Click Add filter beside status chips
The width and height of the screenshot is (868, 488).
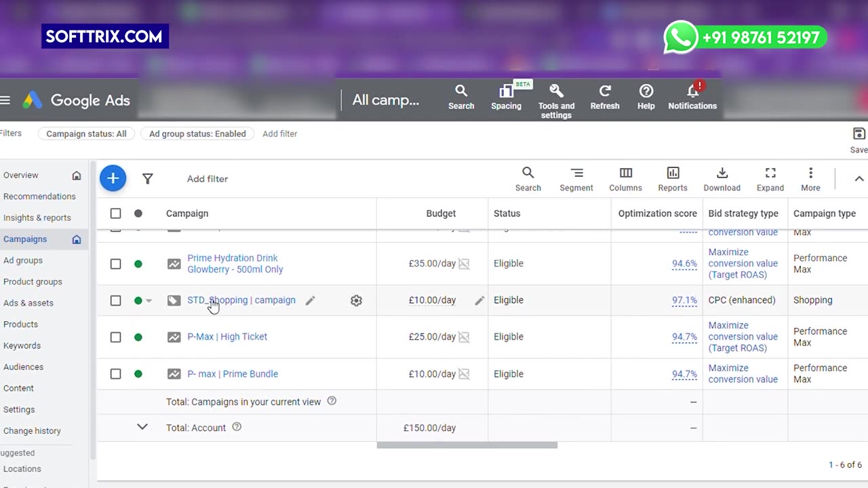(x=280, y=134)
